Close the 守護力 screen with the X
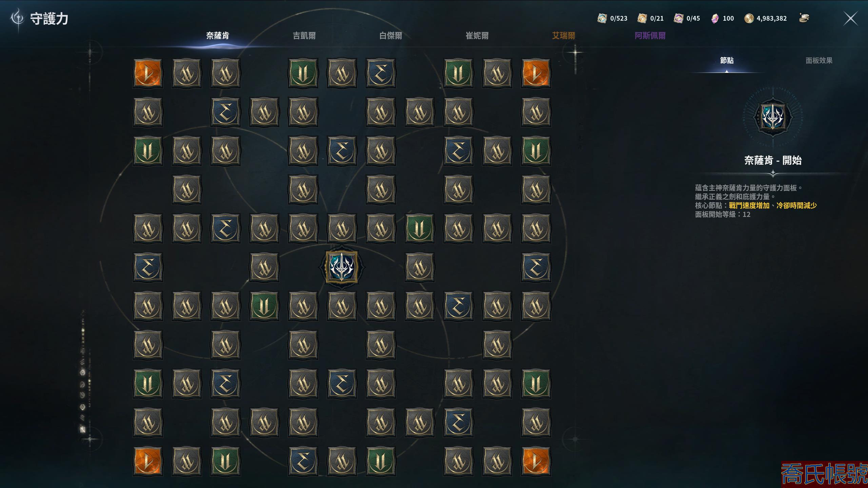868x488 pixels. (x=851, y=19)
